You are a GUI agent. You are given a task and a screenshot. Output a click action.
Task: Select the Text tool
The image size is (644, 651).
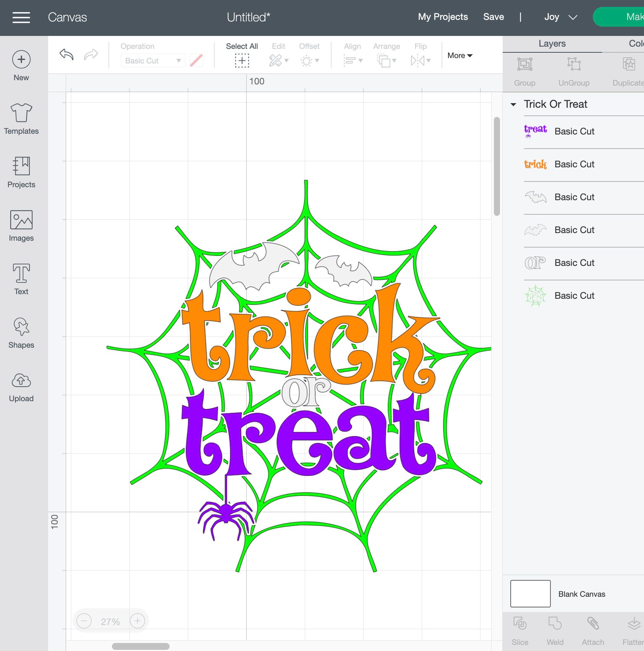click(21, 273)
